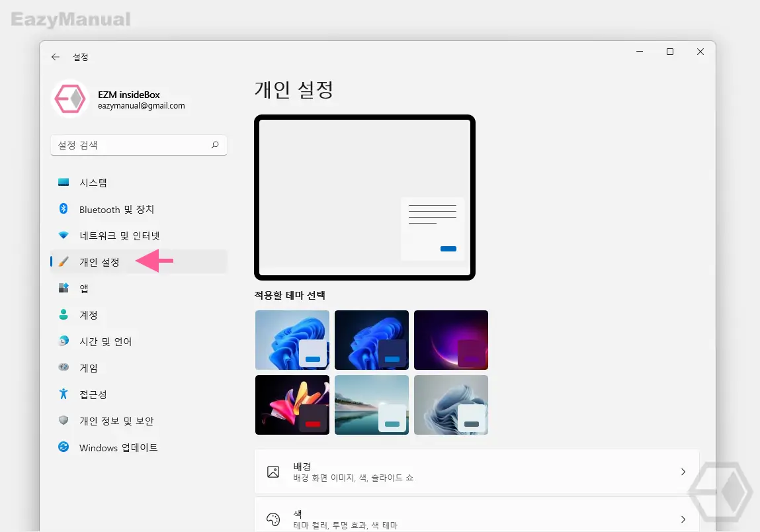The width and height of the screenshot is (760, 532).
Task: Click the 앱 icon in sidebar
Action: click(x=63, y=288)
